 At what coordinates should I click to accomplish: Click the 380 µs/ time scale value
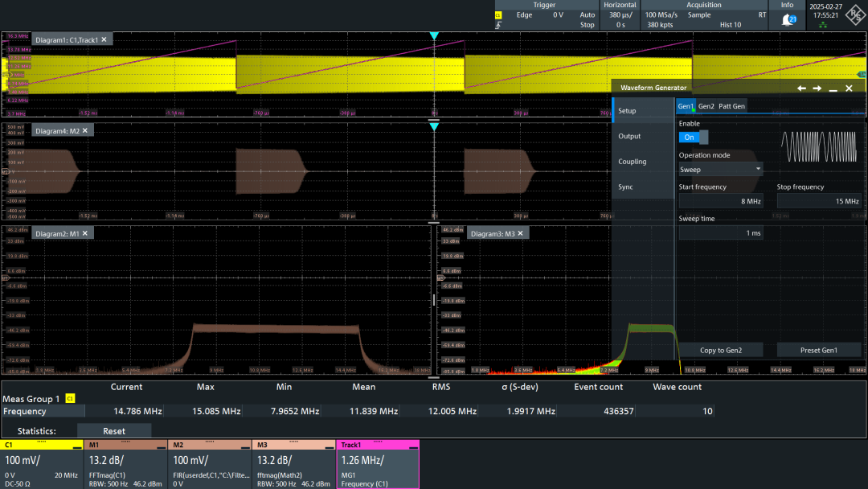point(620,15)
